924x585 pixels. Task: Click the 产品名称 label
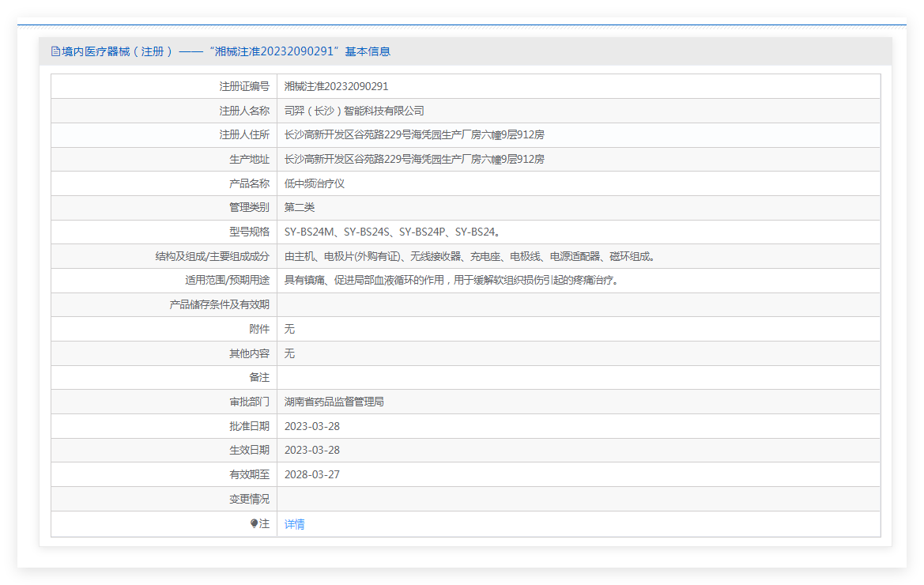pyautogui.click(x=249, y=184)
